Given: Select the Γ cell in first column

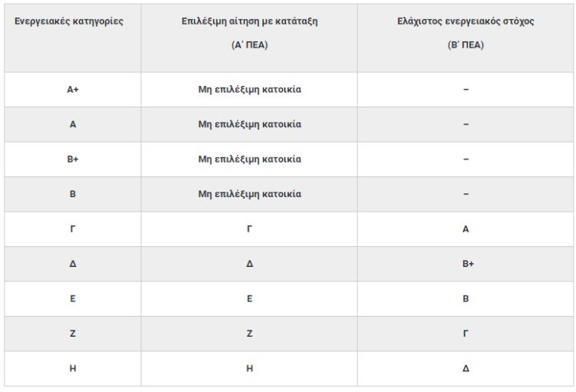Looking at the screenshot, I should 73,229.
